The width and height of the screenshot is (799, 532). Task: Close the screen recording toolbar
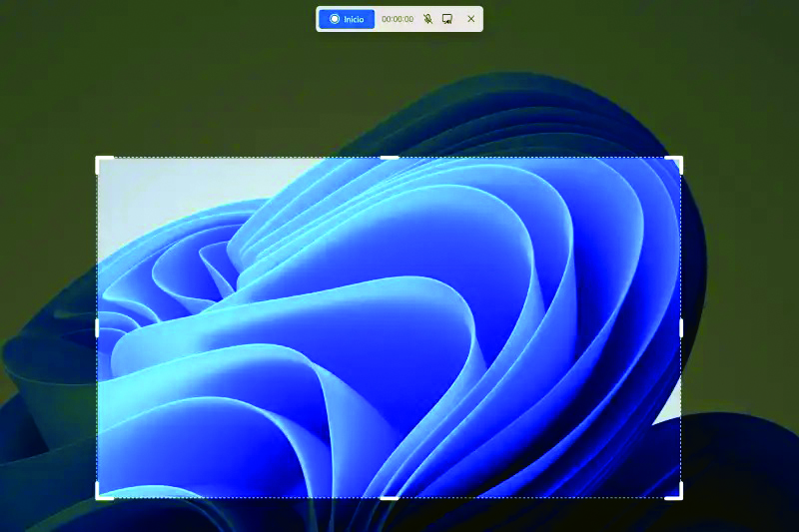pyautogui.click(x=470, y=19)
